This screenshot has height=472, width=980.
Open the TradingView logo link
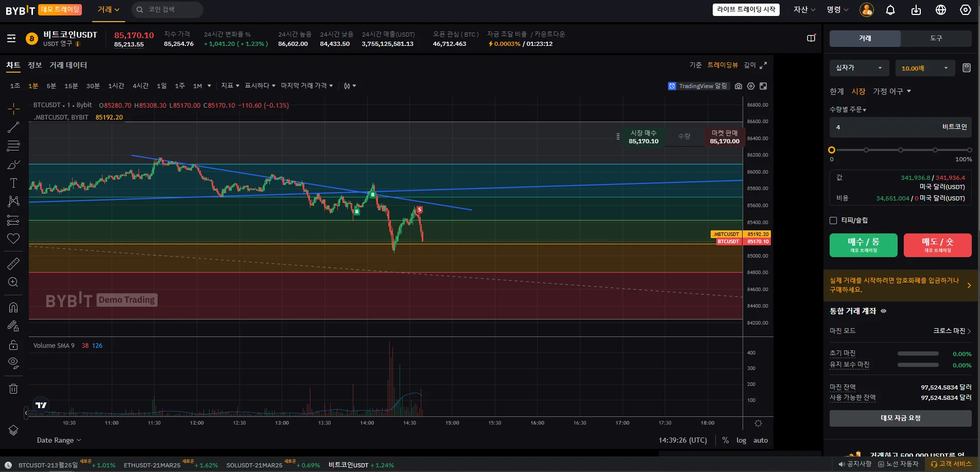pyautogui.click(x=41, y=405)
